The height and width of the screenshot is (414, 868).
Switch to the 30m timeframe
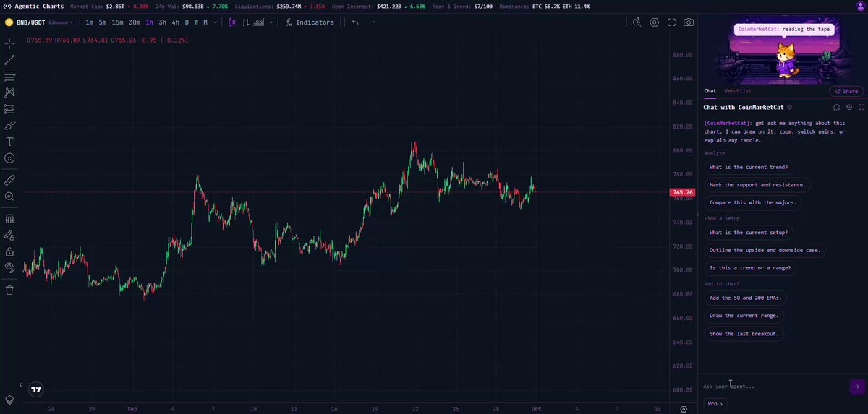[x=135, y=22]
